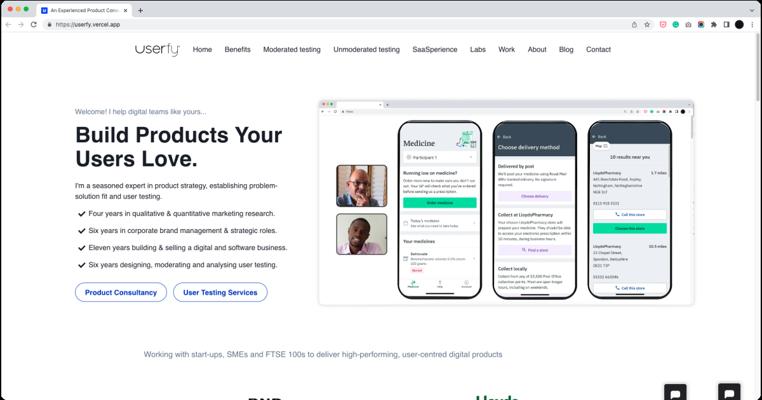
Task: Navigate to the Blog page
Action: 566,50
